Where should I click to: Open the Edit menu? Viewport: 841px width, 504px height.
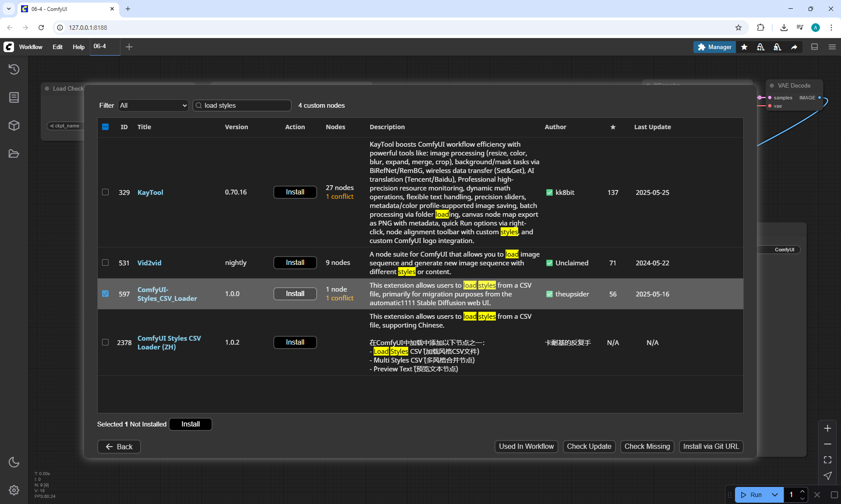pos(57,47)
